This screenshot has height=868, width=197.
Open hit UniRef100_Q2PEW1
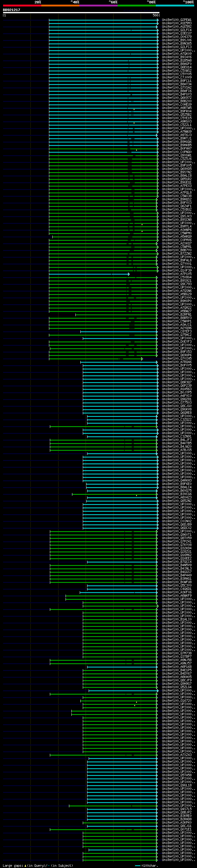pyautogui.click(x=176, y=20)
